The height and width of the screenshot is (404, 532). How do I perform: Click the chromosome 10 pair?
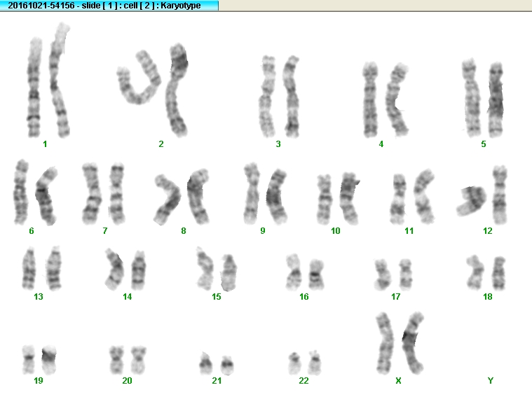pos(338,199)
